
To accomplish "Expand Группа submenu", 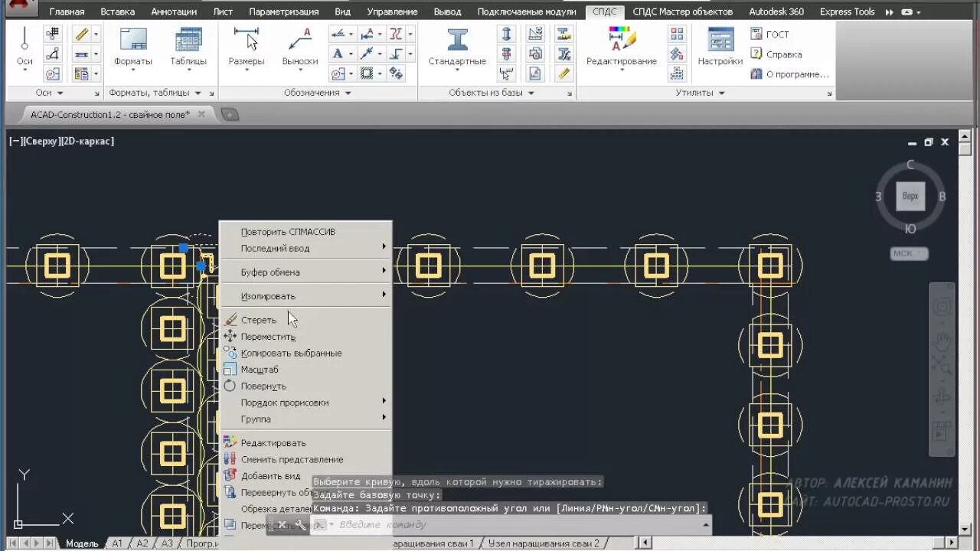I will (x=305, y=419).
